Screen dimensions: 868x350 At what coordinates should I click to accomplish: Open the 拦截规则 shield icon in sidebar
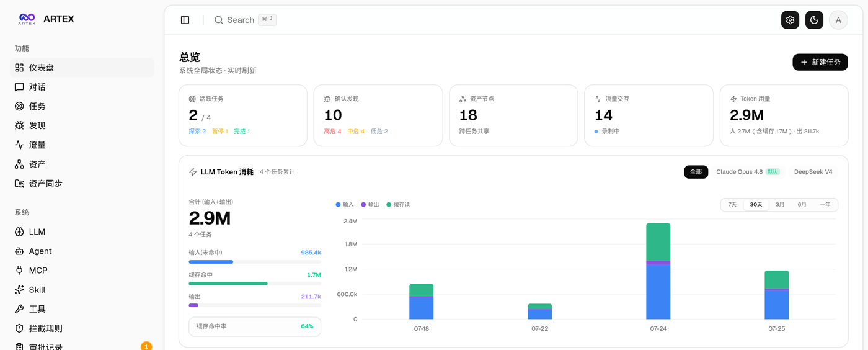pos(19,328)
